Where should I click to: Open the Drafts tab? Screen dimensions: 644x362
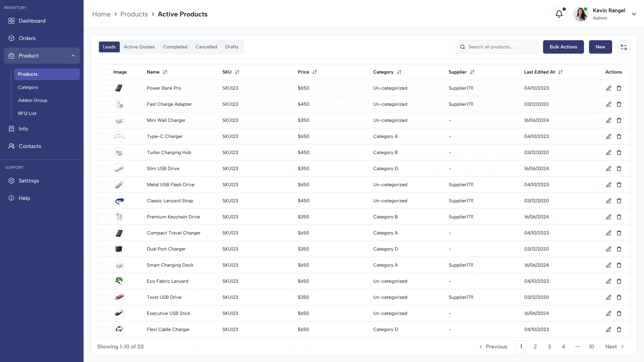pyautogui.click(x=232, y=47)
